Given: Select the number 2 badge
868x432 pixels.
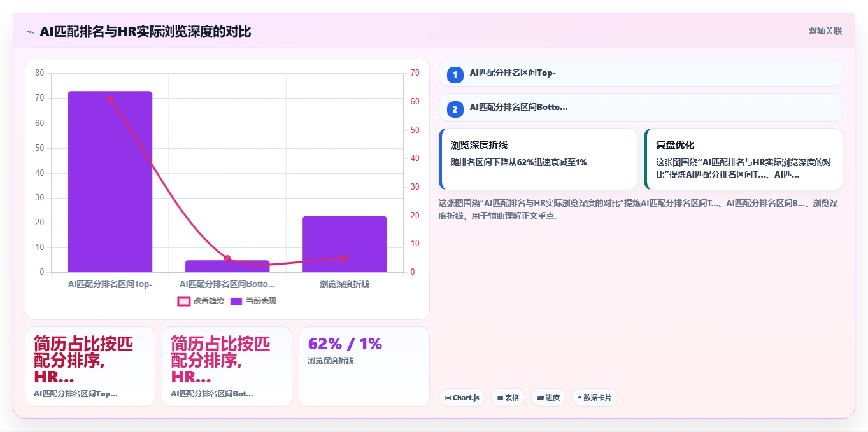Looking at the screenshot, I should (x=455, y=109).
